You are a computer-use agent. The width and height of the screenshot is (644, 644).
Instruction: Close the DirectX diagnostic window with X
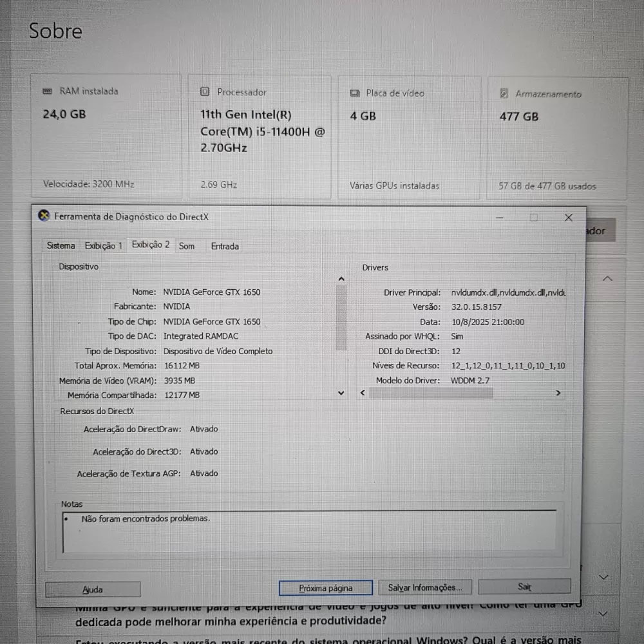(x=568, y=218)
